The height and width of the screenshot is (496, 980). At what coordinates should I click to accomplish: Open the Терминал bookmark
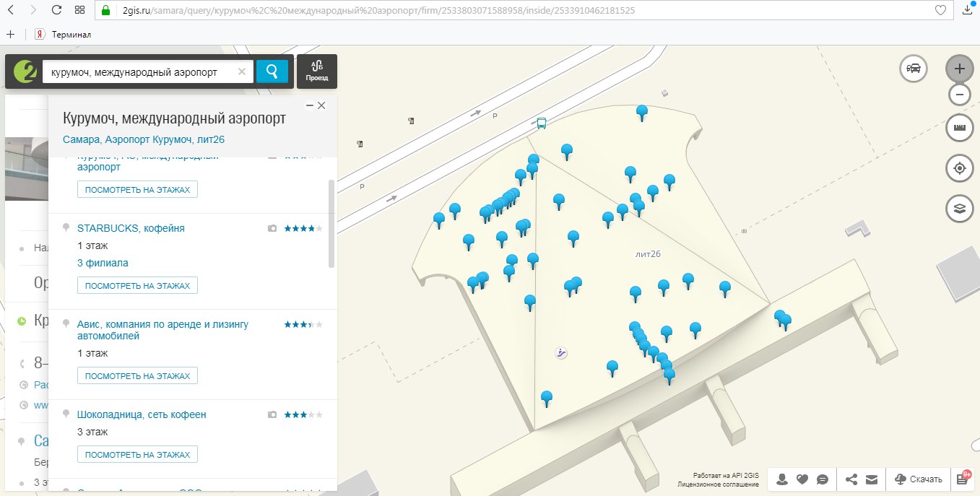64,34
